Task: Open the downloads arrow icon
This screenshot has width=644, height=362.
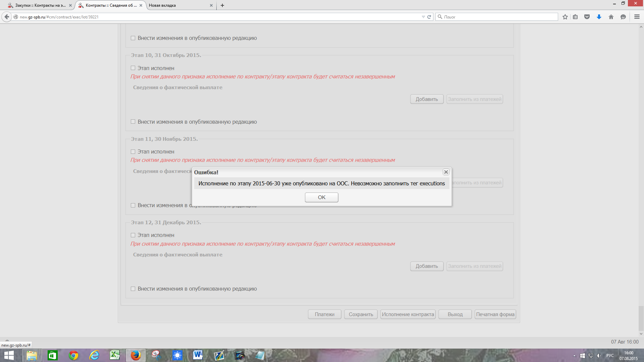Action: [599, 17]
